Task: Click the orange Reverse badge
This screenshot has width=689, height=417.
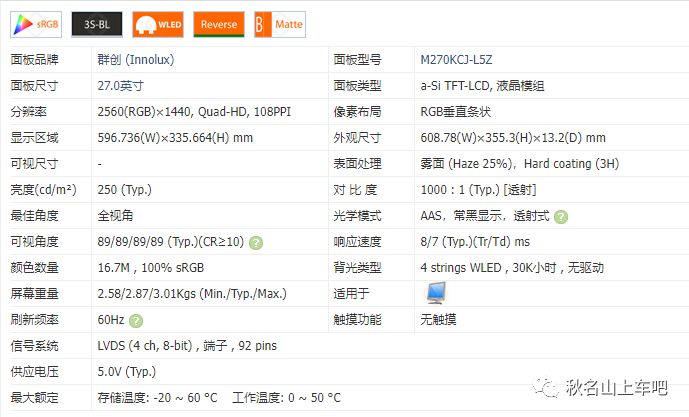Action: [x=219, y=24]
